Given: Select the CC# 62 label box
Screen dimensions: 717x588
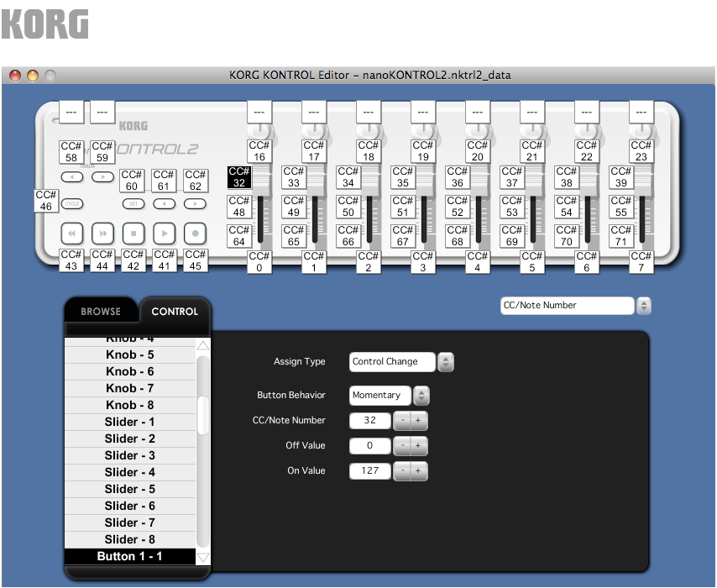Looking at the screenshot, I should (x=196, y=181).
